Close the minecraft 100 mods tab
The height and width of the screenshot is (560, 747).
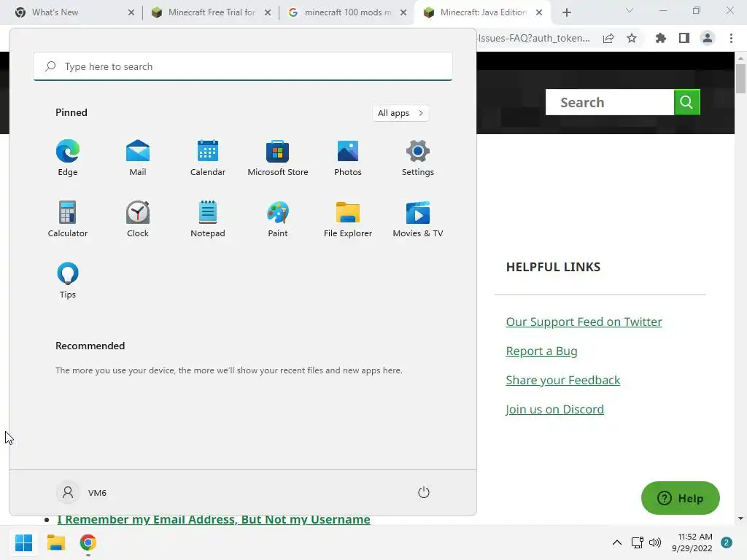[x=403, y=12]
